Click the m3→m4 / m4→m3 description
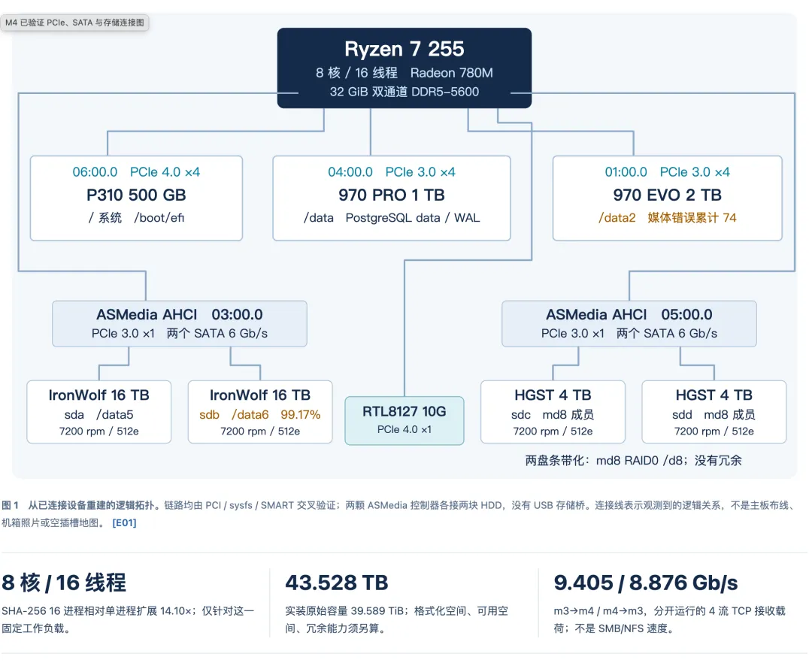This screenshot has width=812, height=663. (670, 619)
